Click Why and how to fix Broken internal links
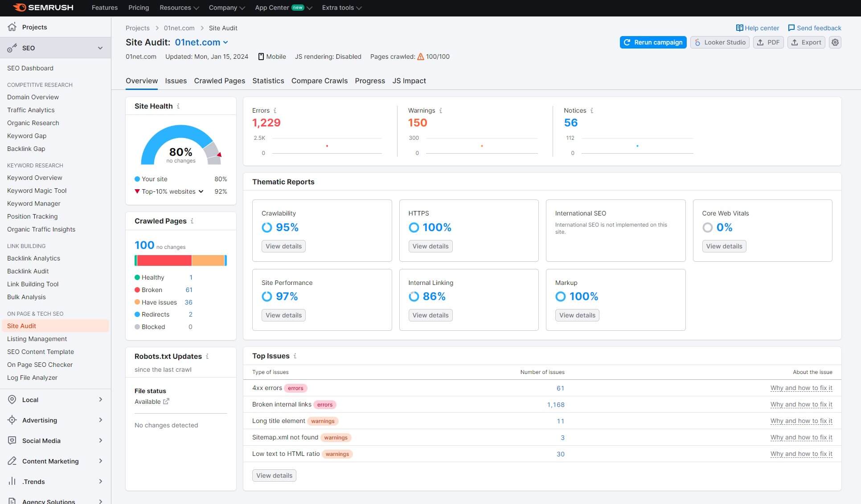The width and height of the screenshot is (861, 504). click(x=802, y=404)
